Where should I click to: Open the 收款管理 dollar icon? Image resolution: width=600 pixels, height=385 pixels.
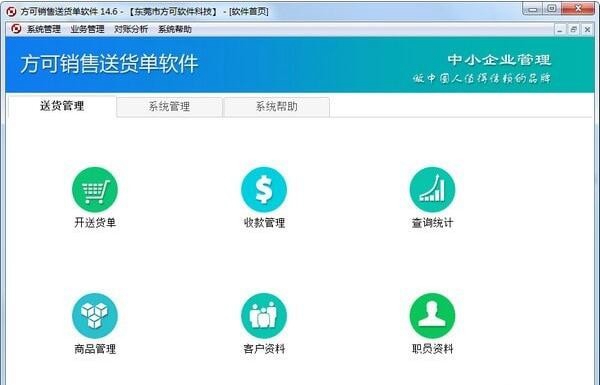coord(264,189)
